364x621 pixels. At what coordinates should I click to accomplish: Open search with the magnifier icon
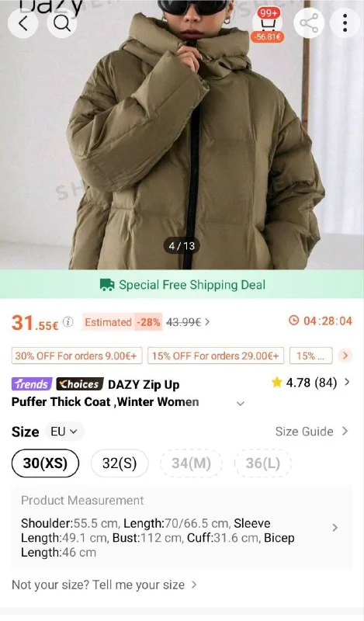(62, 23)
